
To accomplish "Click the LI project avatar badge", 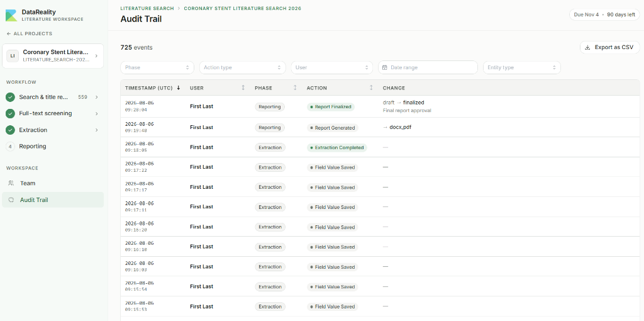I will [x=13, y=56].
